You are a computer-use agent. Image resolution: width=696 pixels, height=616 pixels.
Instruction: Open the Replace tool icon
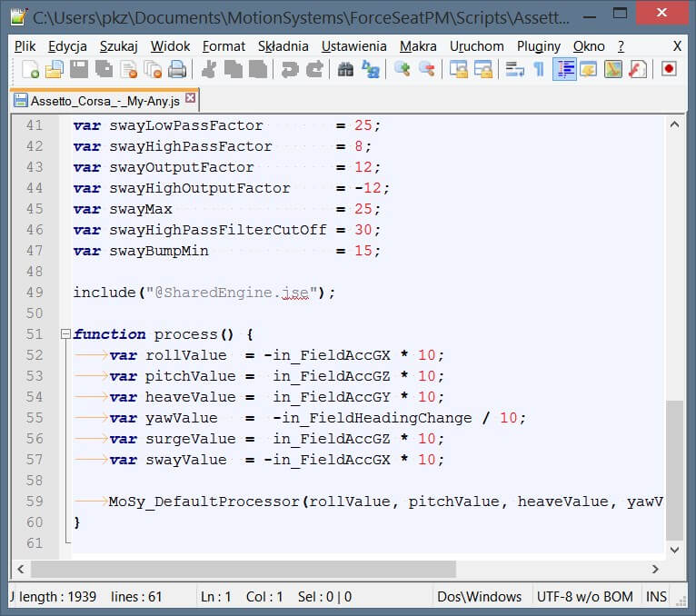pos(371,70)
